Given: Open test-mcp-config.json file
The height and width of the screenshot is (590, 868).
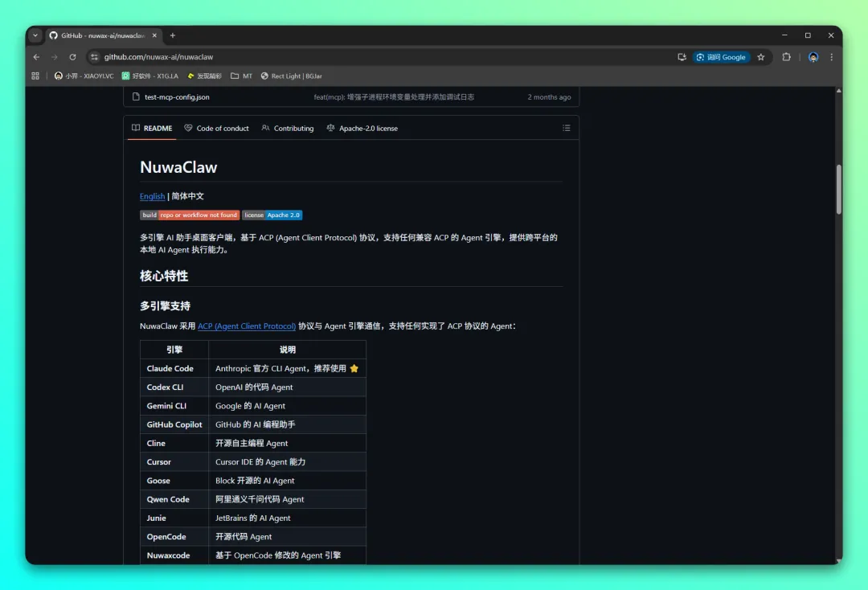Looking at the screenshot, I should 177,96.
